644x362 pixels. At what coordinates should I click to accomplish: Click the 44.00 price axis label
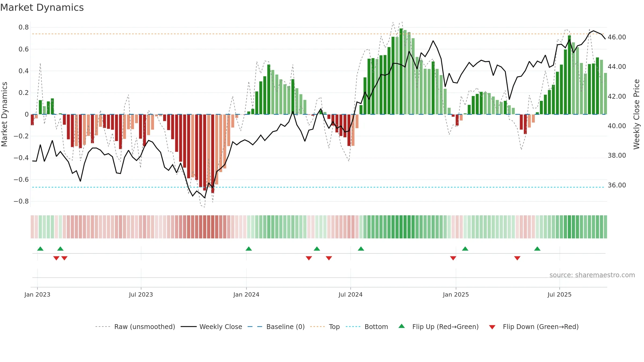click(x=617, y=67)
